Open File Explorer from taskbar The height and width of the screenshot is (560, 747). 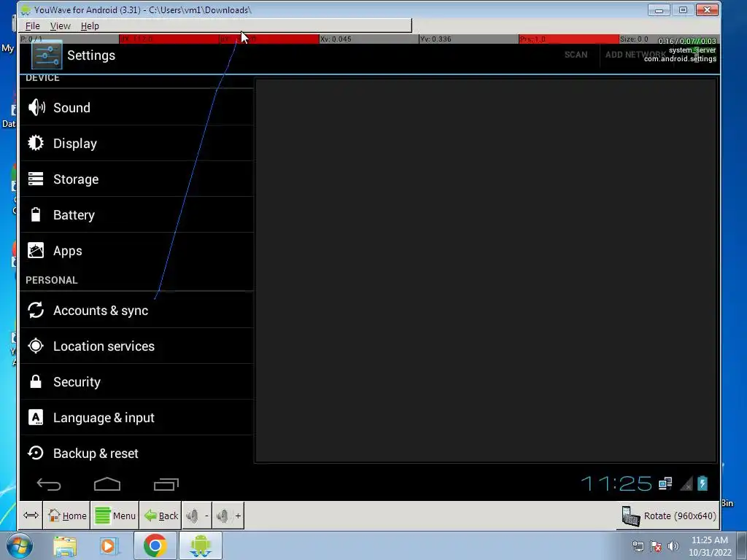[65, 546]
